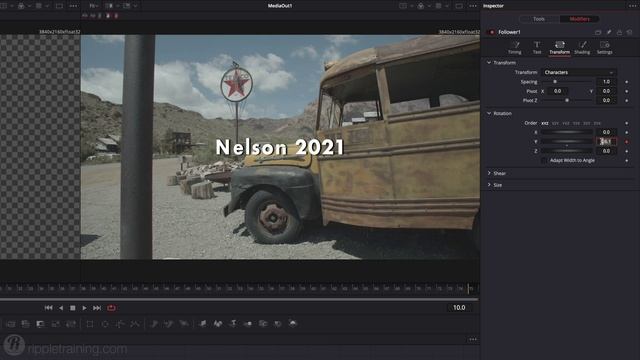Toggle keyframe for Spacing parameter
The height and width of the screenshot is (360, 640).
(627, 82)
